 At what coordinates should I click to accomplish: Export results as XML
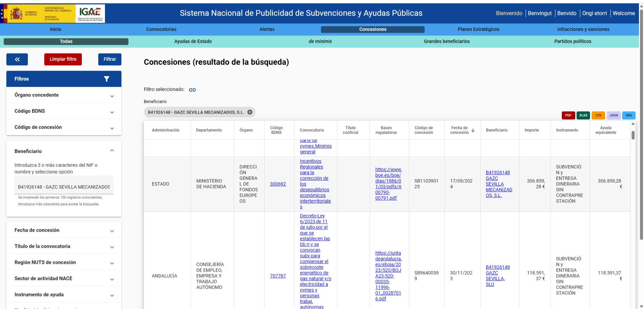(629, 115)
